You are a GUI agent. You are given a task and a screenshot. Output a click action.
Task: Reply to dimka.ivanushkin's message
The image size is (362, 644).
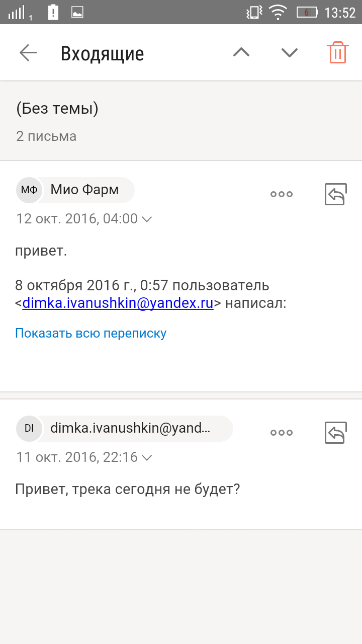coord(335,433)
